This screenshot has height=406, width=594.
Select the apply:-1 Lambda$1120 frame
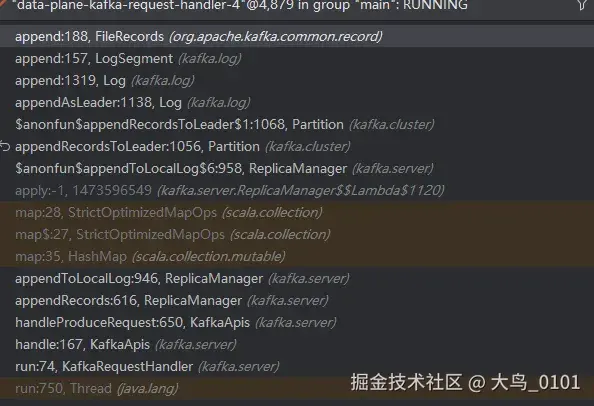click(x=297, y=190)
